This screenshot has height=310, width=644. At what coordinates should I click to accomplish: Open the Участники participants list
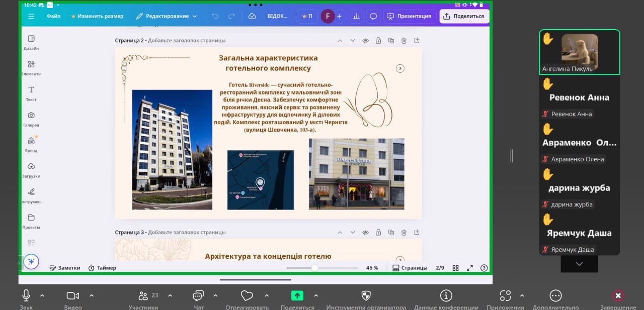coord(143,299)
